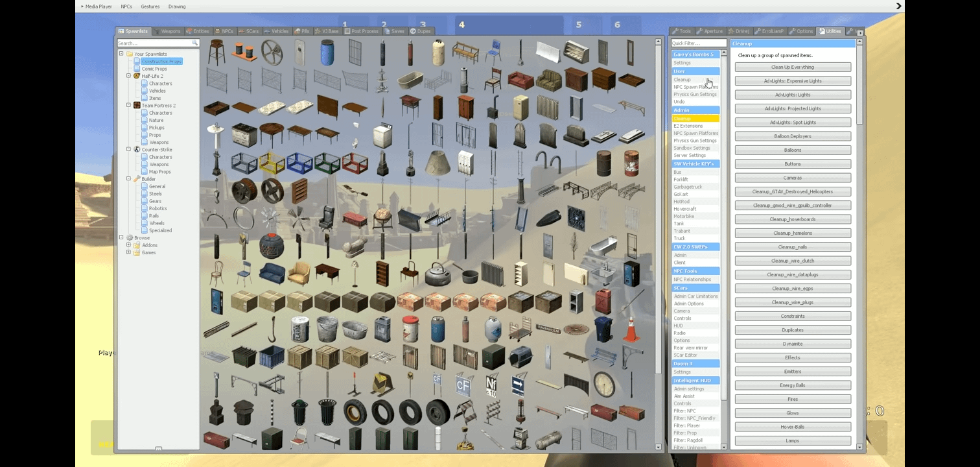
Task: Collapse the Browse tree node
Action: pyautogui.click(x=121, y=237)
